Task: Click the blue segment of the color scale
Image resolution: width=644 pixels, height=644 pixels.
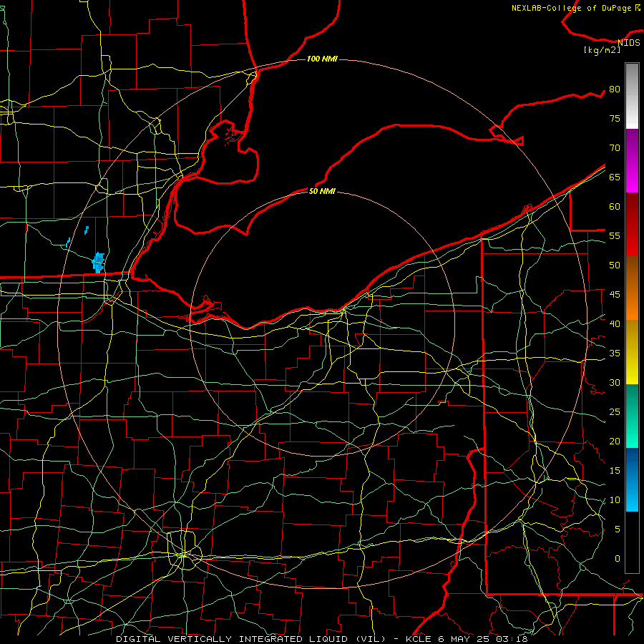Action: [x=632, y=479]
